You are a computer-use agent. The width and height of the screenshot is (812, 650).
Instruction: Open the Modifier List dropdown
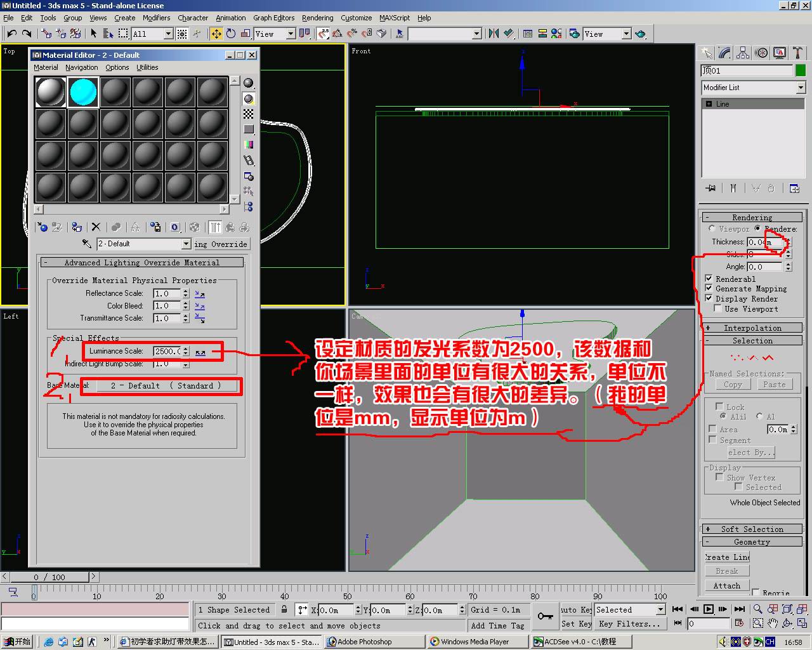pos(752,88)
